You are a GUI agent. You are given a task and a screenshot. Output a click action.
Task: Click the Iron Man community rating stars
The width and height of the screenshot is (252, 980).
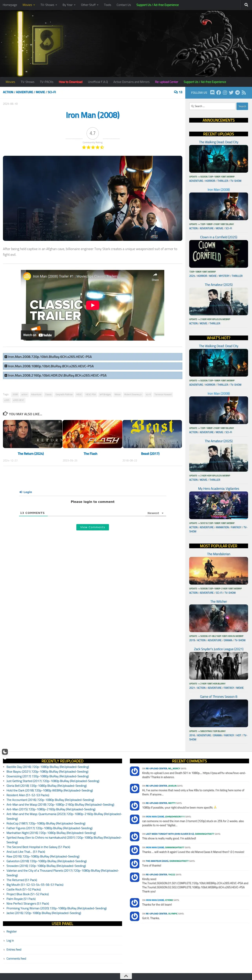pyautogui.click(x=93, y=147)
